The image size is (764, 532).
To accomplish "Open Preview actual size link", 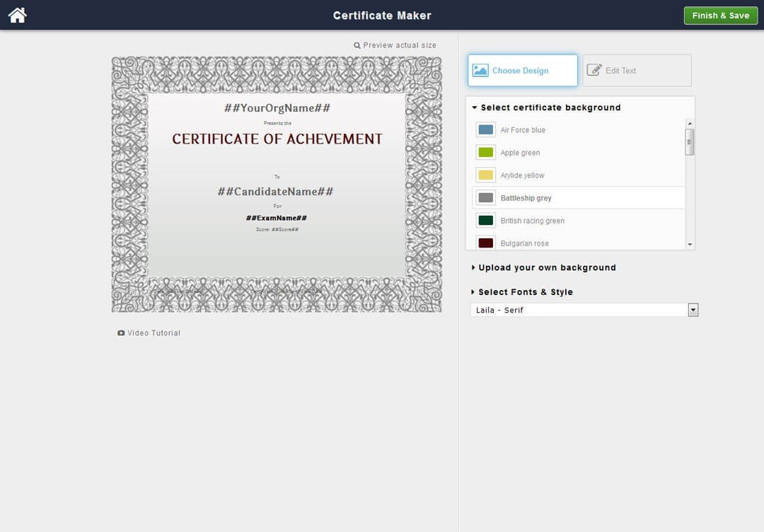I will pos(400,45).
